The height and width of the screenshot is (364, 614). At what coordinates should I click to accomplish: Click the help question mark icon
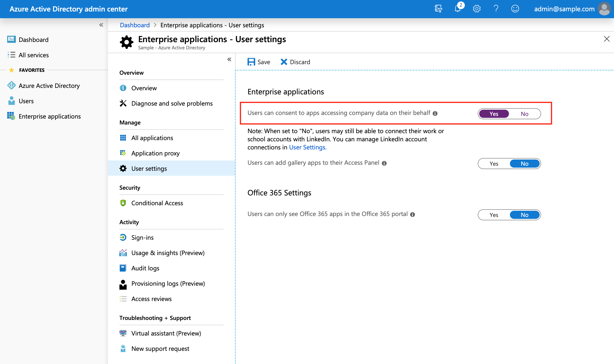496,9
